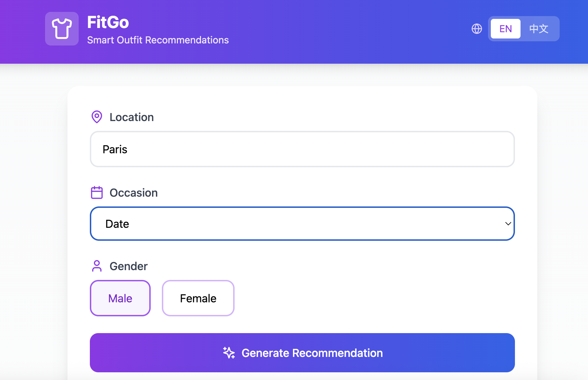The image size is (588, 380).
Task: Click the location pin icon
Action: [97, 117]
